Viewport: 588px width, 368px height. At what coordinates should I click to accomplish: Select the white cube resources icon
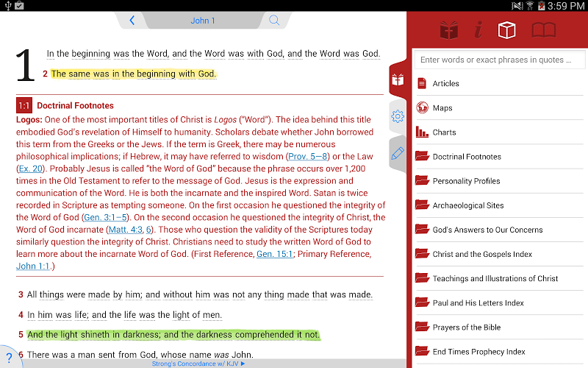[506, 30]
